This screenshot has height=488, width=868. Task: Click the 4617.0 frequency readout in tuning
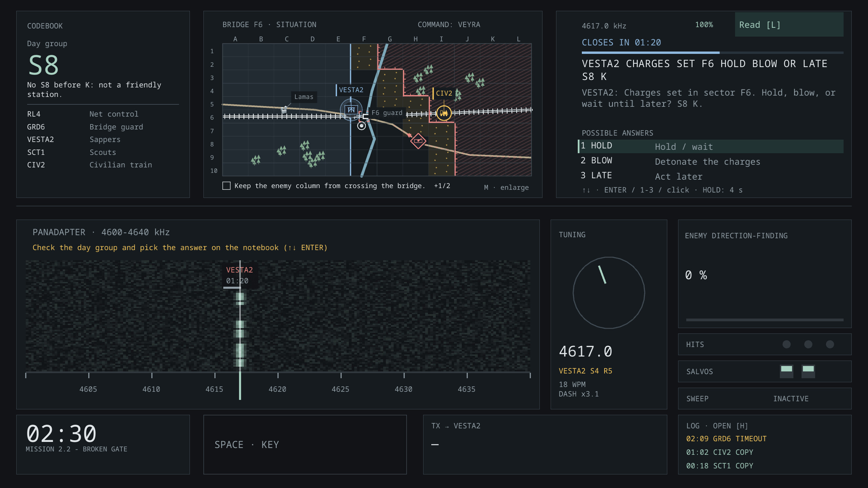click(586, 351)
